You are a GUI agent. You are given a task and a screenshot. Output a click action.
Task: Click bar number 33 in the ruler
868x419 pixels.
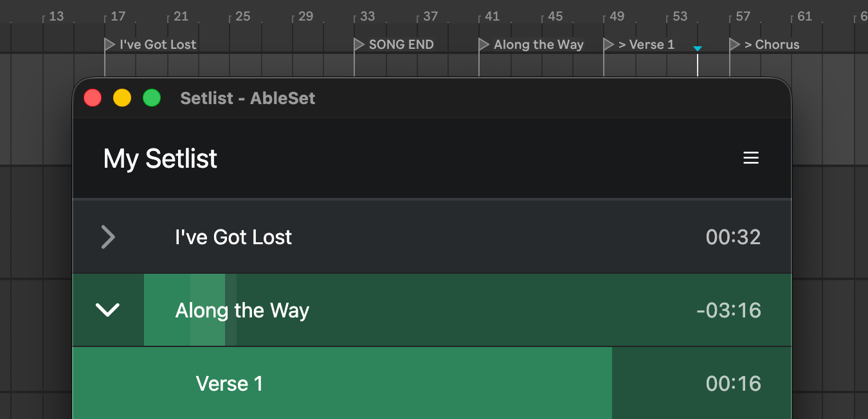(366, 16)
